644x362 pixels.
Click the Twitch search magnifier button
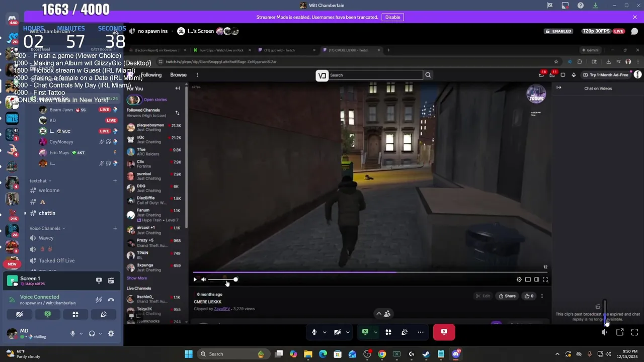pos(428,75)
